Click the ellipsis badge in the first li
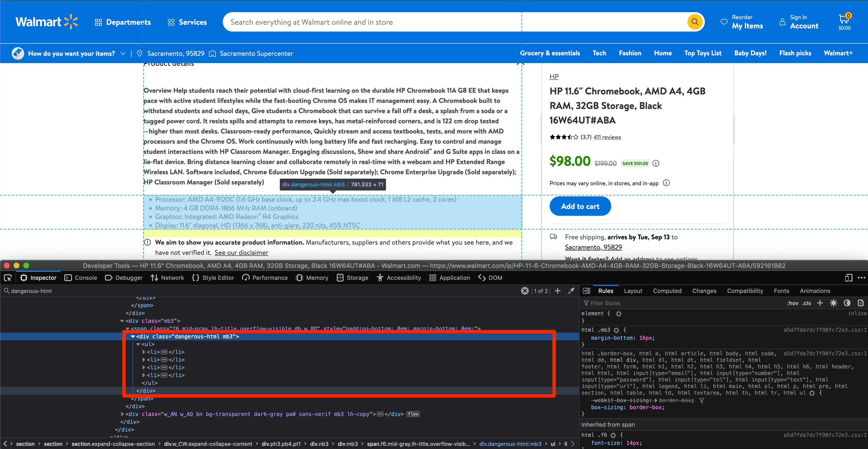The height and width of the screenshot is (449, 868). click(164, 352)
